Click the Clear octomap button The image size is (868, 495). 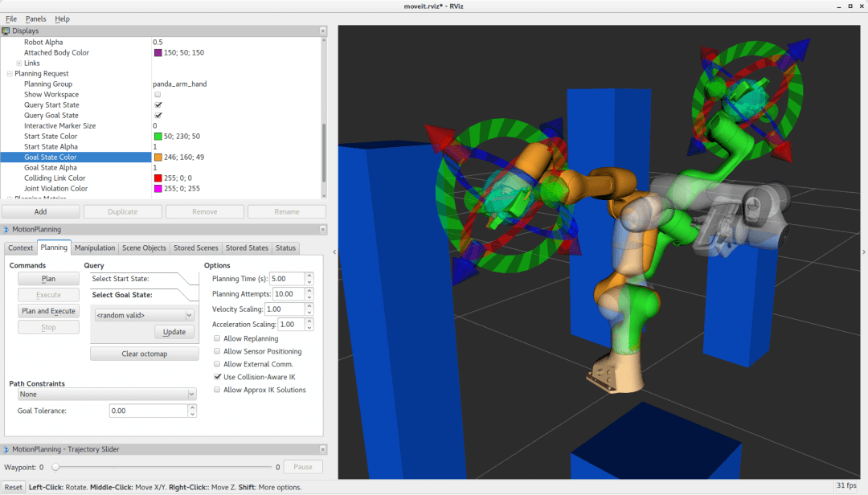click(x=145, y=354)
